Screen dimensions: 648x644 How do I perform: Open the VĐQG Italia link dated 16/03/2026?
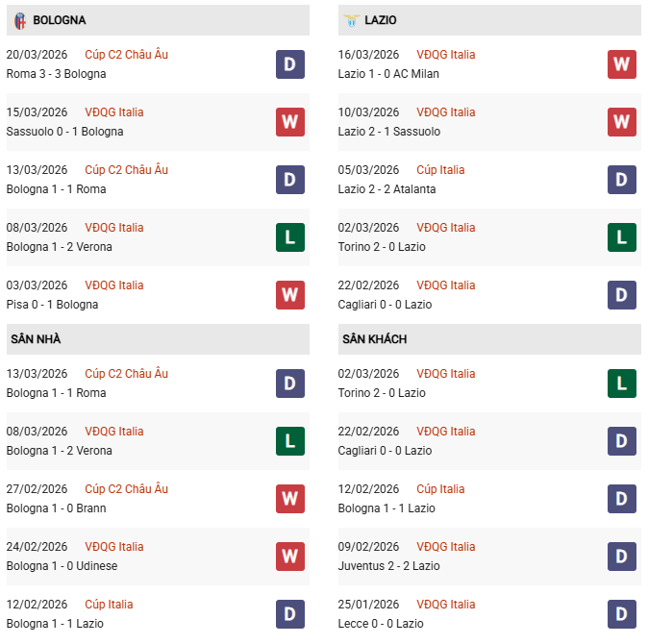coord(445,55)
